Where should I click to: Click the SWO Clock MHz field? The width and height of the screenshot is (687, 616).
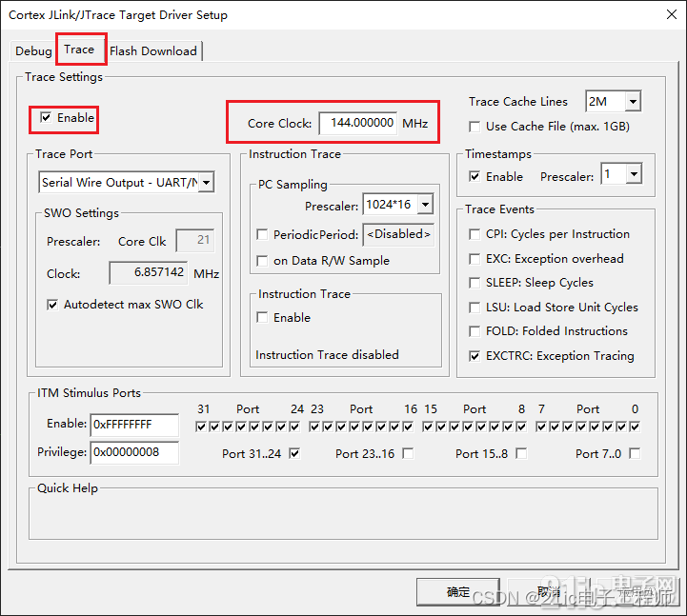(x=149, y=272)
